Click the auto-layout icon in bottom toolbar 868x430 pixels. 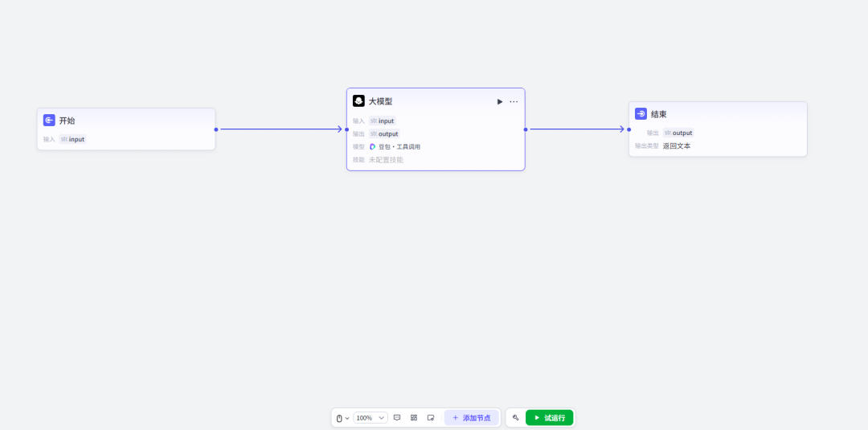414,418
